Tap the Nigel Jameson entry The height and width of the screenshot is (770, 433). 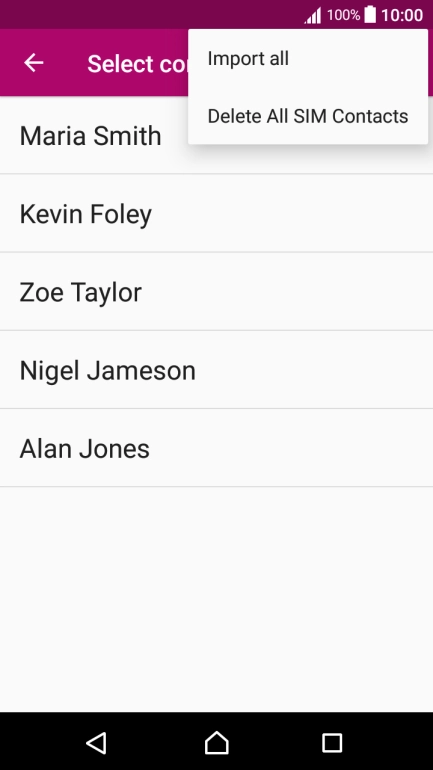[216, 370]
